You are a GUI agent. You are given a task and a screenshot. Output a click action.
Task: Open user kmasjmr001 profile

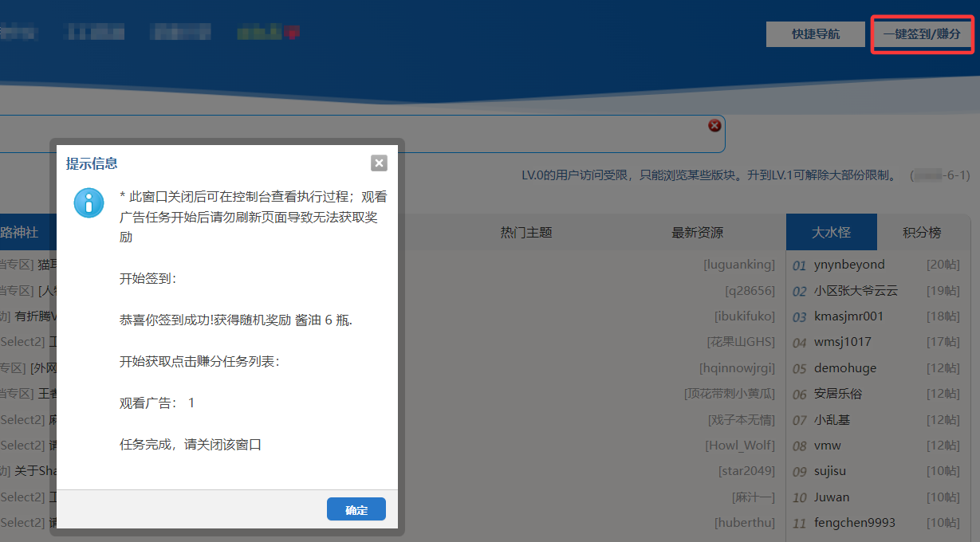pyautogui.click(x=848, y=316)
